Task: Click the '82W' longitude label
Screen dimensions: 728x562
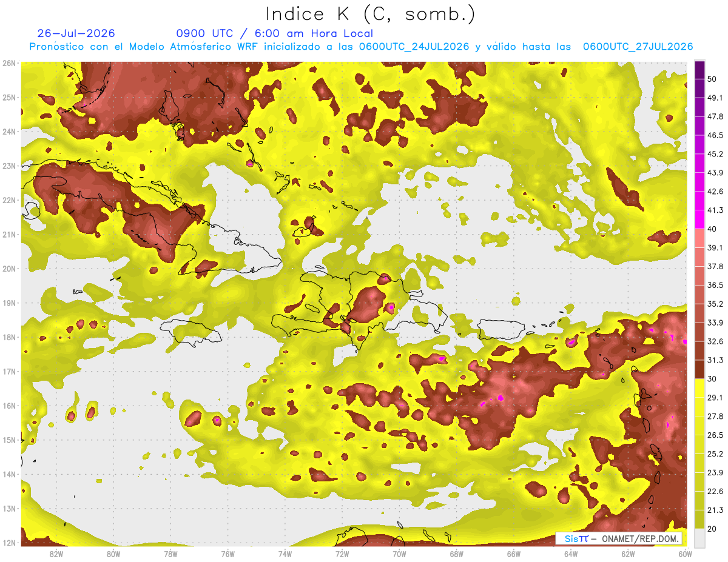Action: coord(56,554)
